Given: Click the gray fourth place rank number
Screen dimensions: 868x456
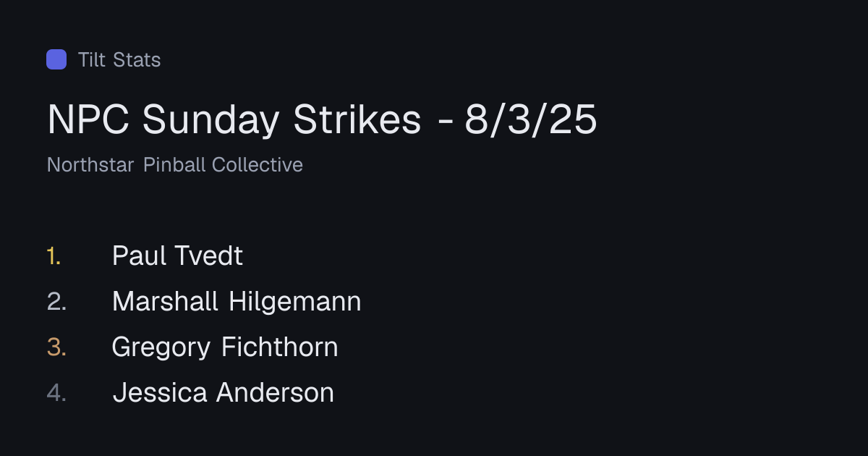Looking at the screenshot, I should pos(56,393).
